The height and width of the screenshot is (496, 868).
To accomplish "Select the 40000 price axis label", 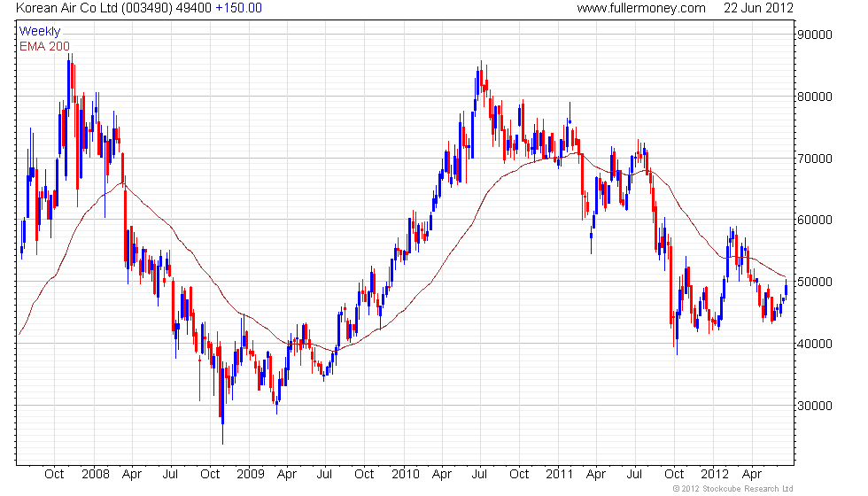I will tap(815, 344).
